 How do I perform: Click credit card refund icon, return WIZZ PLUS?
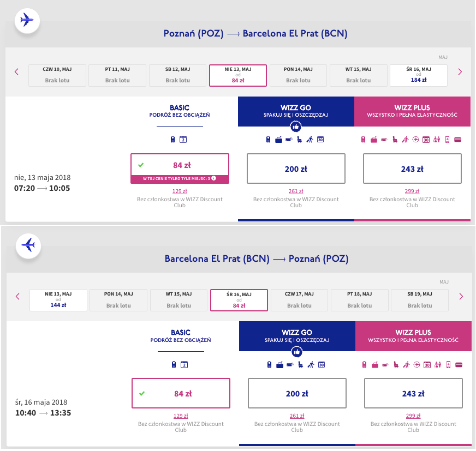pos(459,364)
